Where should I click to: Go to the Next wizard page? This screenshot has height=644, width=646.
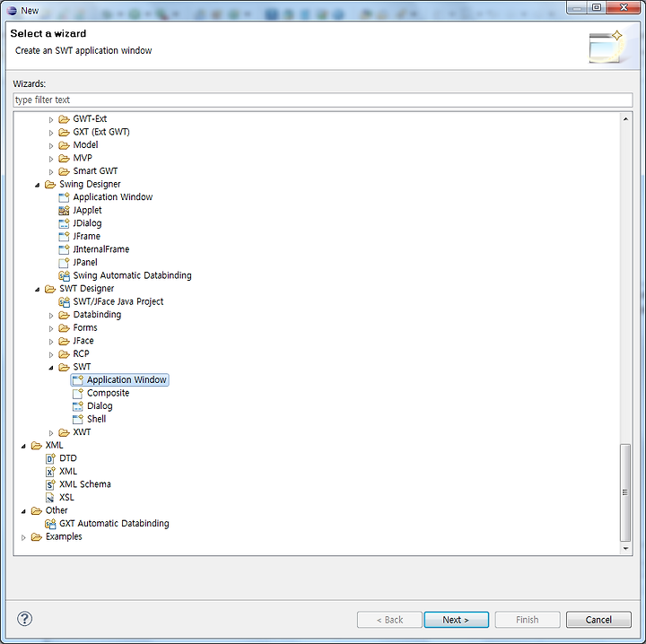click(x=456, y=620)
